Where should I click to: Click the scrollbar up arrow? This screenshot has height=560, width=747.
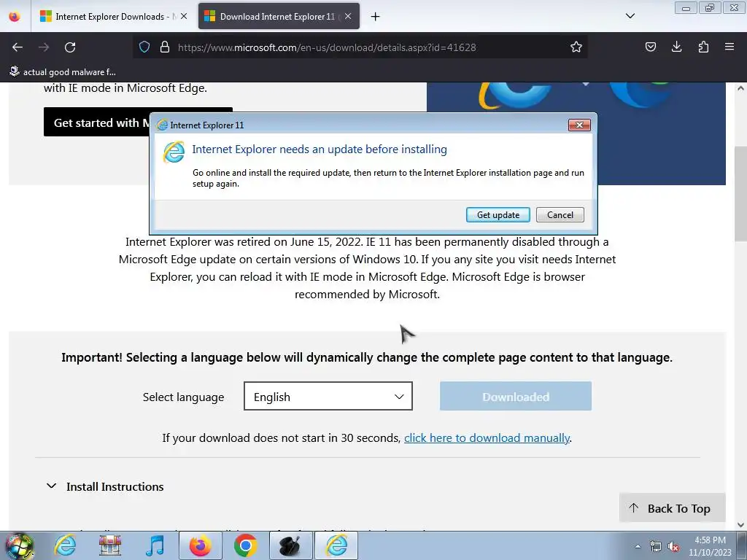pyautogui.click(x=740, y=88)
